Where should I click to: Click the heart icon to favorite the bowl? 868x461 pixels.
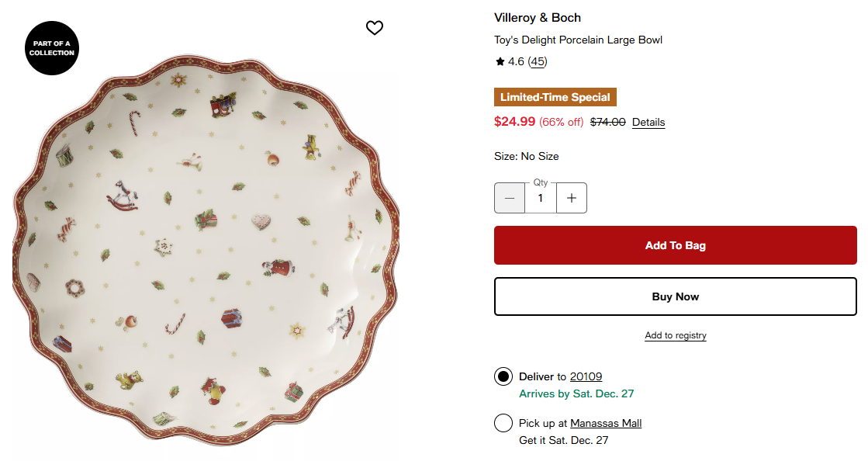[x=375, y=28]
